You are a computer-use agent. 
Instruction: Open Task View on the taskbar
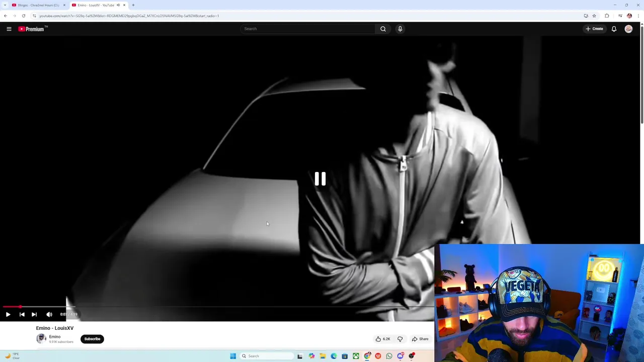[300, 356]
